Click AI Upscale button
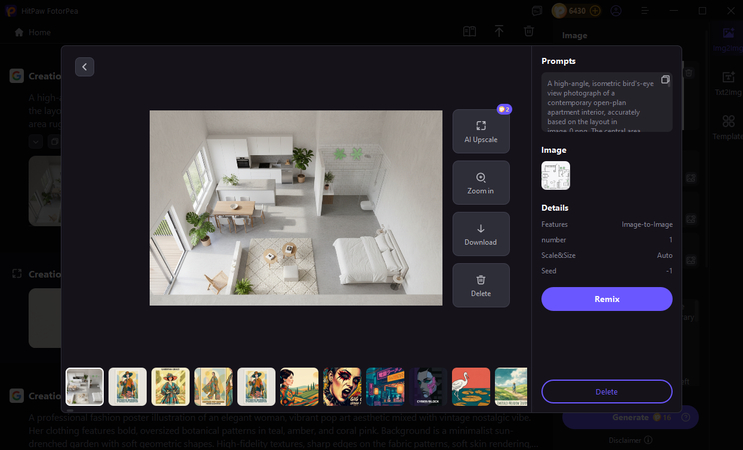Viewport: 743px width, 450px height. (x=481, y=132)
